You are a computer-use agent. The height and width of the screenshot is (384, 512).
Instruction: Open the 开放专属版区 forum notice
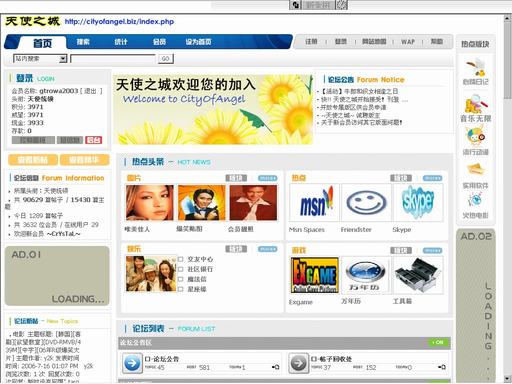(x=353, y=107)
